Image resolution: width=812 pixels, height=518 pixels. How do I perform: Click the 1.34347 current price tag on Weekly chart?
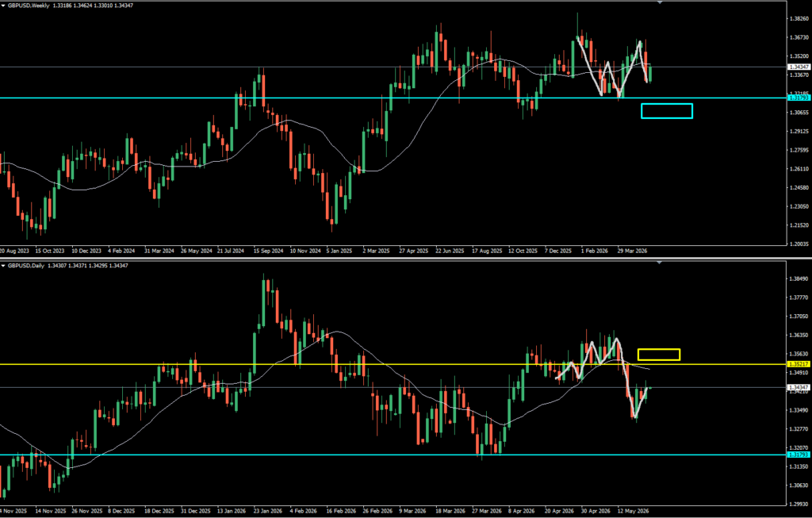click(x=798, y=67)
